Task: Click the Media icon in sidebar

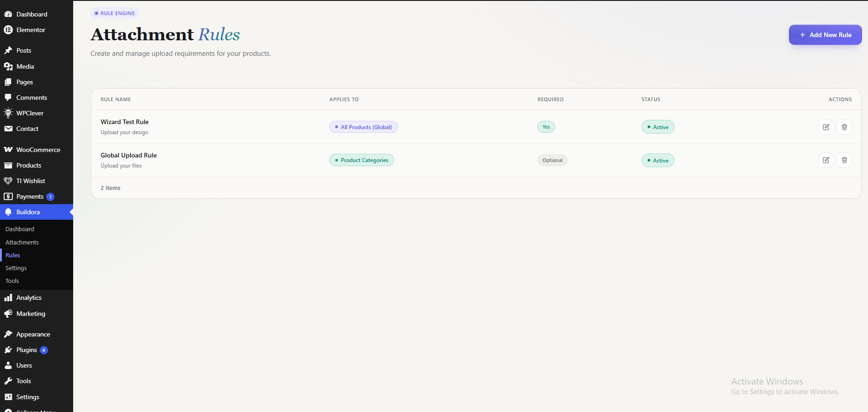Action: (8, 66)
